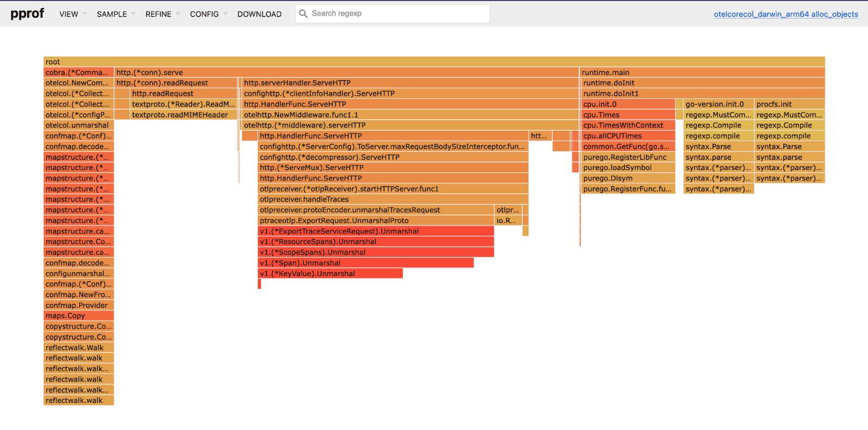Select the textproto.readMIMEHeader frame
This screenshot has height=430, width=868.
coord(183,115)
